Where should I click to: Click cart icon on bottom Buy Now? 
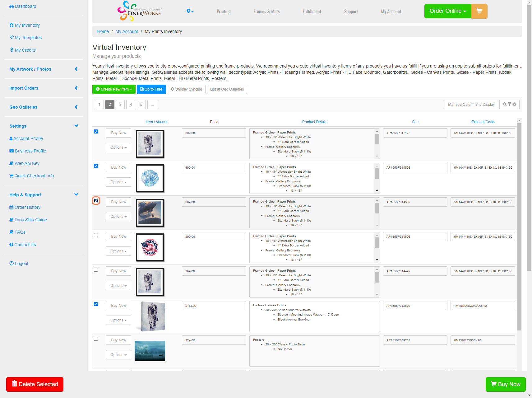[x=494, y=384]
